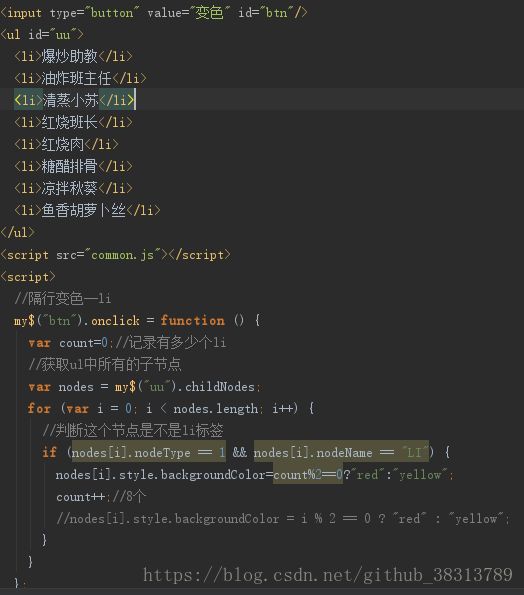Viewport: 524px width, 595px height.
Task: Click the script src="common.js" line
Action: point(115,255)
